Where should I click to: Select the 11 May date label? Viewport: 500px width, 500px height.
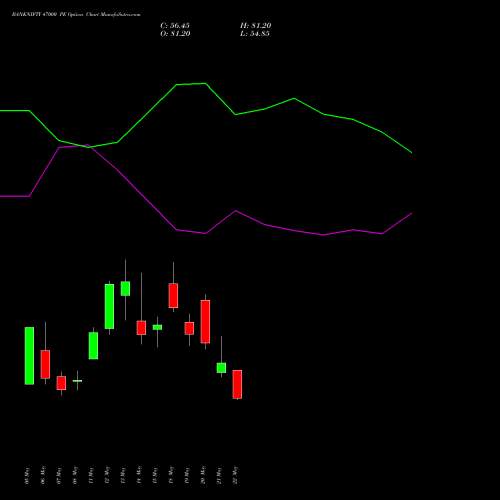coord(91,476)
